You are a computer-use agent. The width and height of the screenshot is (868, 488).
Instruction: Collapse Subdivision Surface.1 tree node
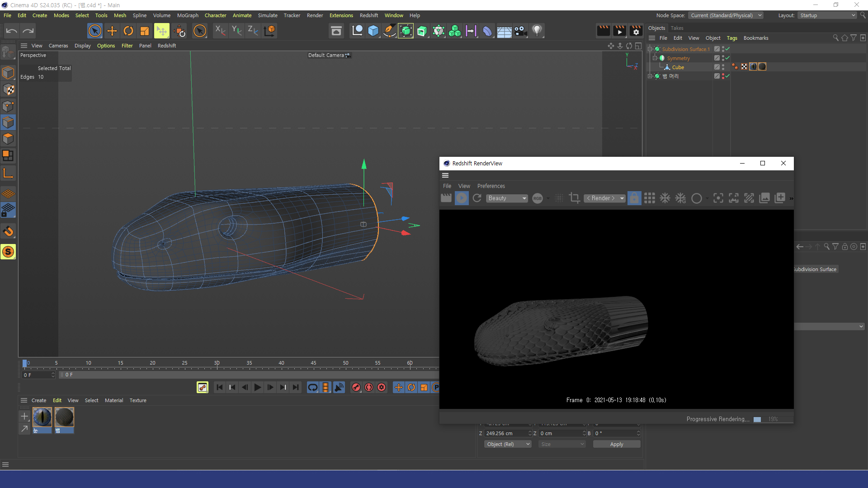coord(650,49)
